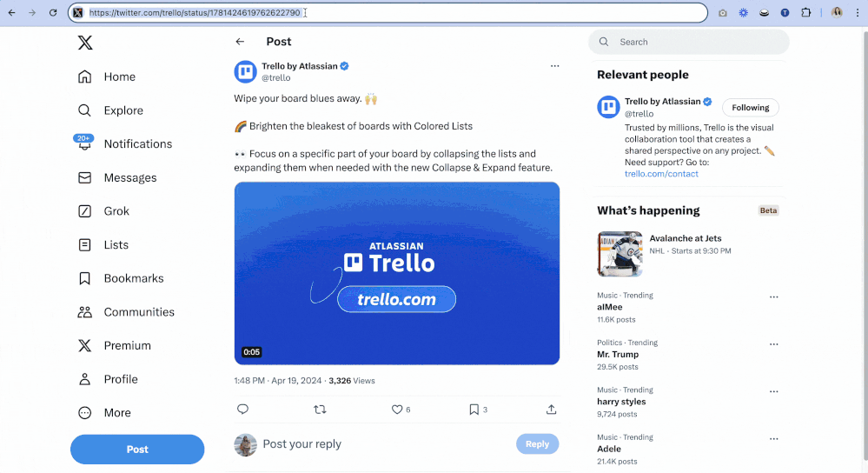Open the trello.com/contact link
The width and height of the screenshot is (868, 473).
click(661, 174)
